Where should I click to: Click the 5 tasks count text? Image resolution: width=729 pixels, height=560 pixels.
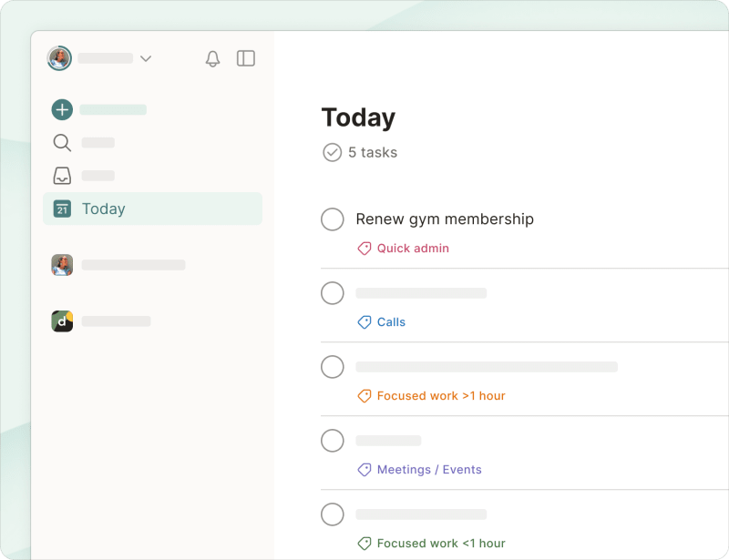coord(373,152)
